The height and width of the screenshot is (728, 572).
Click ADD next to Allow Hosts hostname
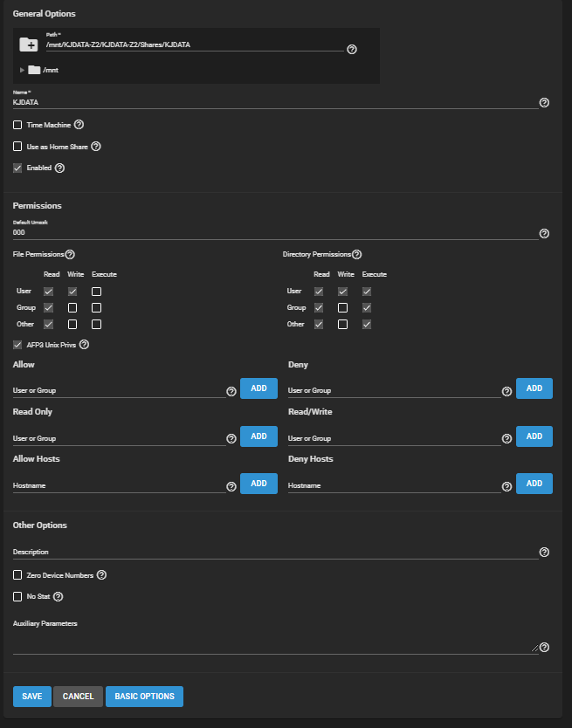point(258,484)
